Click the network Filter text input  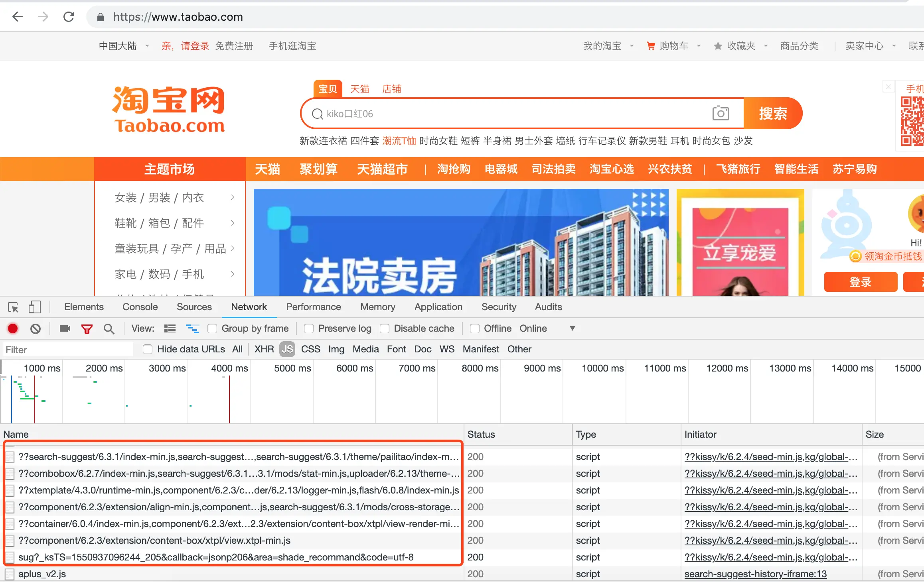point(68,350)
